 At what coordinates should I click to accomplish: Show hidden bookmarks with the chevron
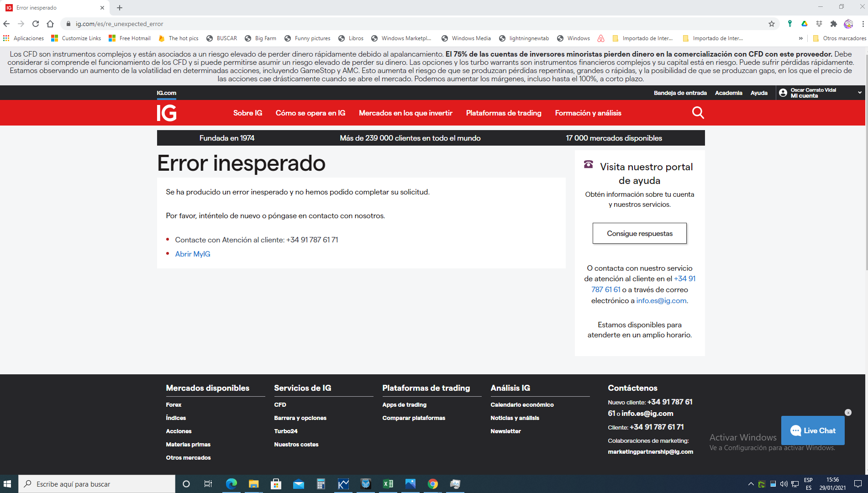pos(800,38)
